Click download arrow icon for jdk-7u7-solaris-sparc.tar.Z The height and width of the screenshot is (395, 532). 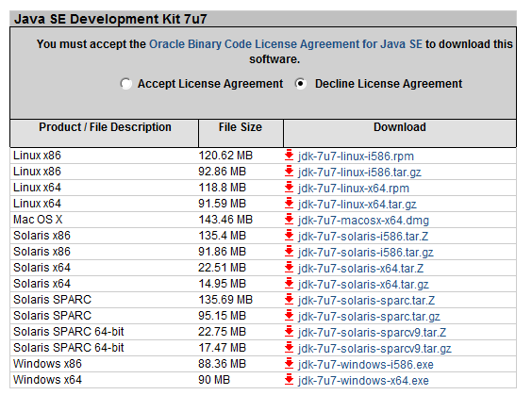click(x=289, y=300)
